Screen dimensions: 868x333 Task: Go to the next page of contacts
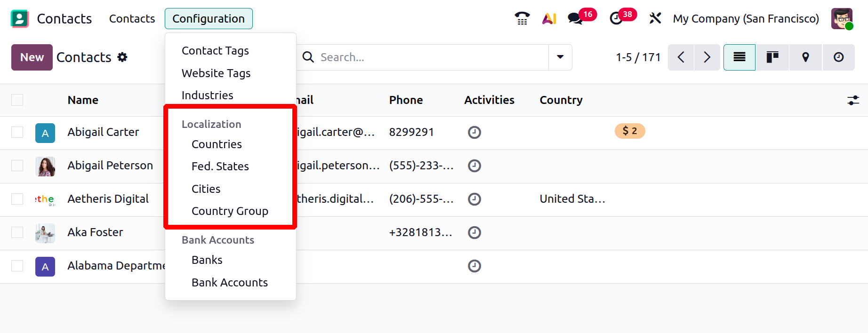[x=707, y=57]
